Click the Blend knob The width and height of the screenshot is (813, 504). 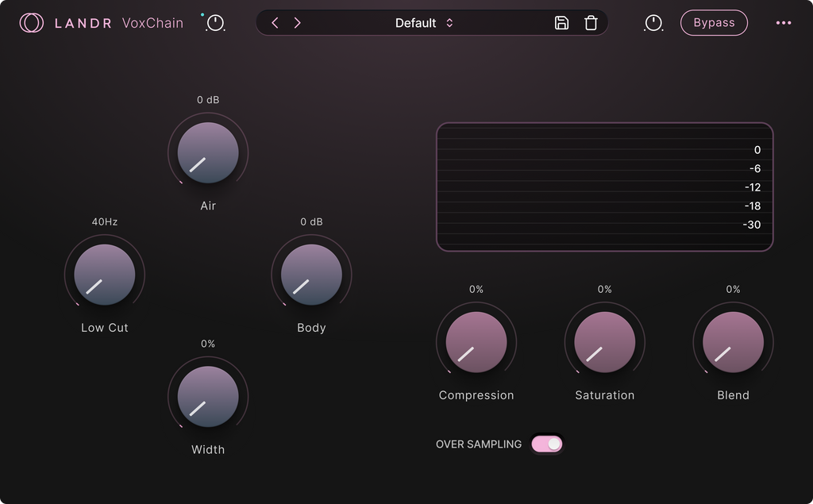[x=733, y=342]
